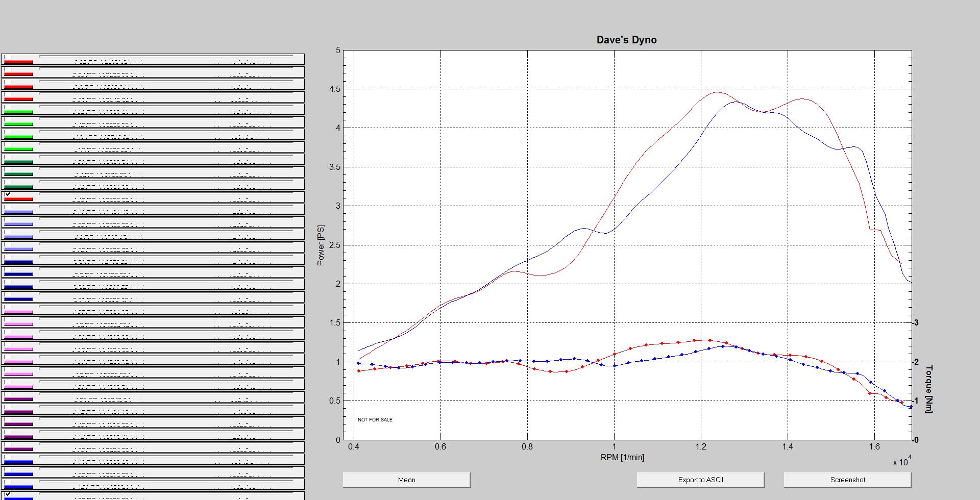Click the NOT FOR SALE watermark text
The width and height of the screenshot is (980, 500).
(375, 419)
